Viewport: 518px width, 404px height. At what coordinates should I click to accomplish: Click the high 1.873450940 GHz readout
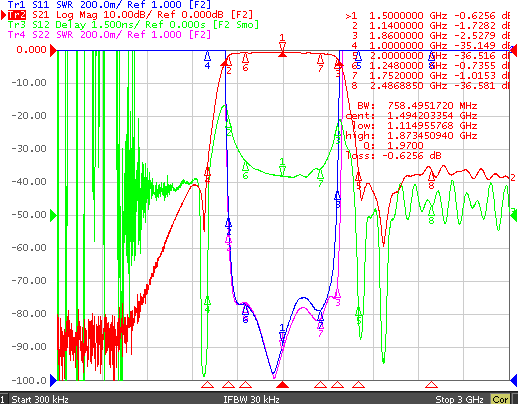pyautogui.click(x=411, y=136)
